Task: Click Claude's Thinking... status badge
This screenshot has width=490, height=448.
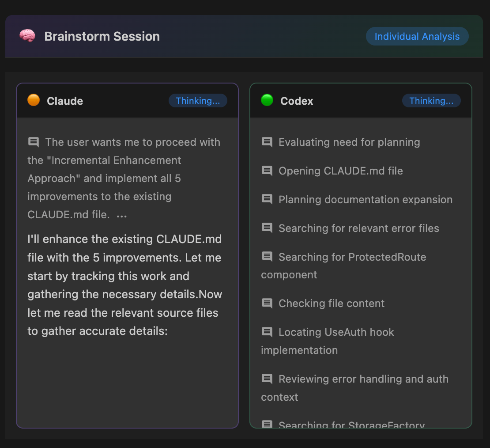Action: point(198,101)
